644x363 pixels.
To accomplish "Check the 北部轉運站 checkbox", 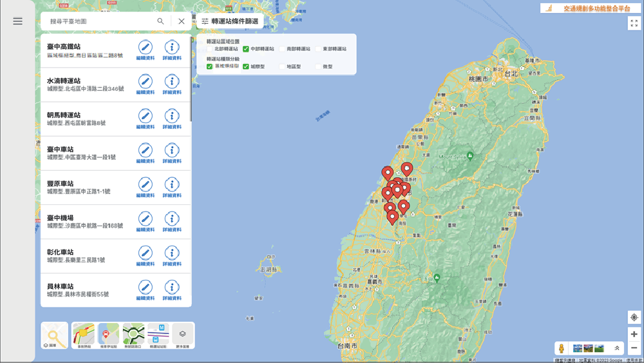I will [209, 49].
